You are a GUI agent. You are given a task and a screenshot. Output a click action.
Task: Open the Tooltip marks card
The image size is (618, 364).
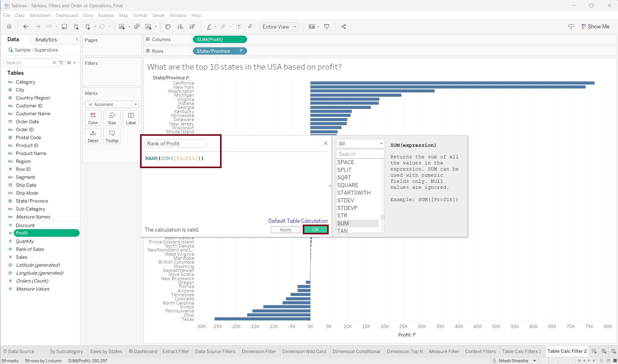pyautogui.click(x=112, y=136)
